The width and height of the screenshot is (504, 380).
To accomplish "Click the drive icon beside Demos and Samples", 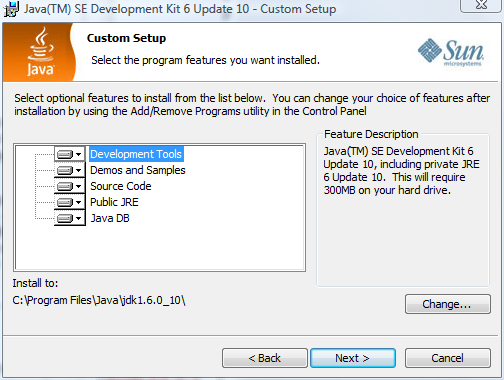I will click(65, 170).
